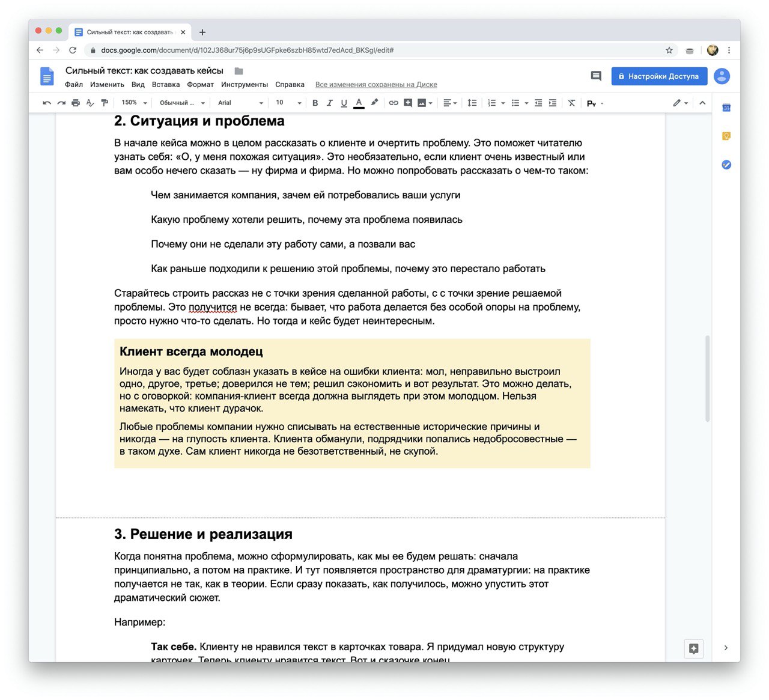Open a new browser tab
The image size is (769, 700).
(202, 32)
